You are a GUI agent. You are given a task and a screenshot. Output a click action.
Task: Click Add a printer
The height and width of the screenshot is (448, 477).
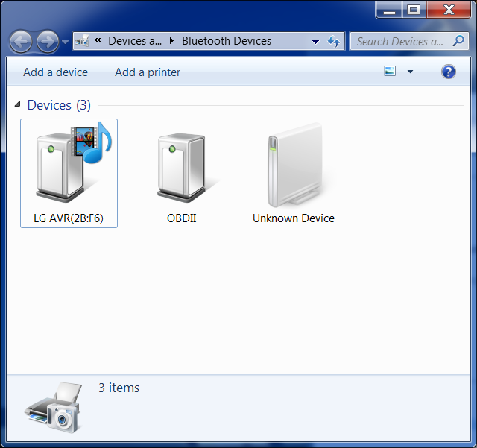[x=148, y=72]
